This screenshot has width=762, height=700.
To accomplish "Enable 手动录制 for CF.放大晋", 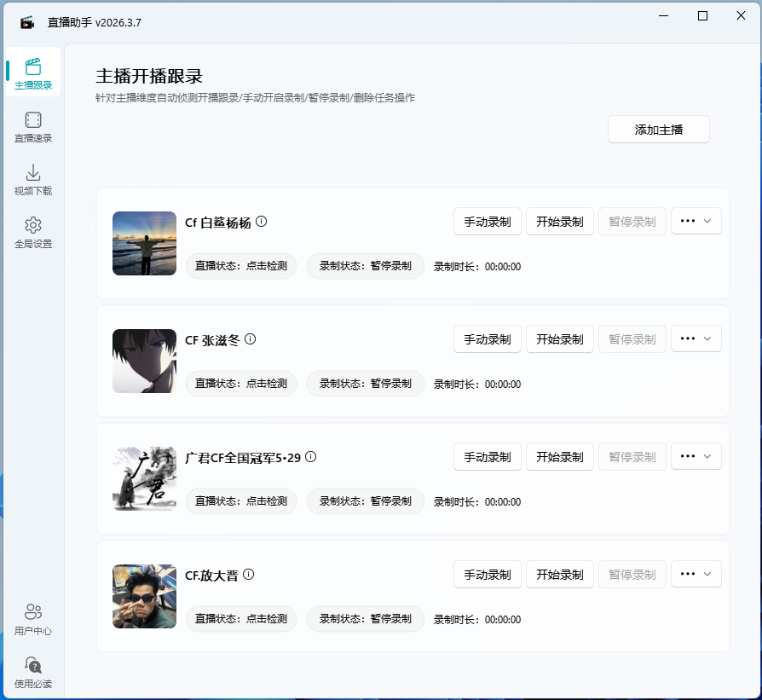I will [x=487, y=574].
